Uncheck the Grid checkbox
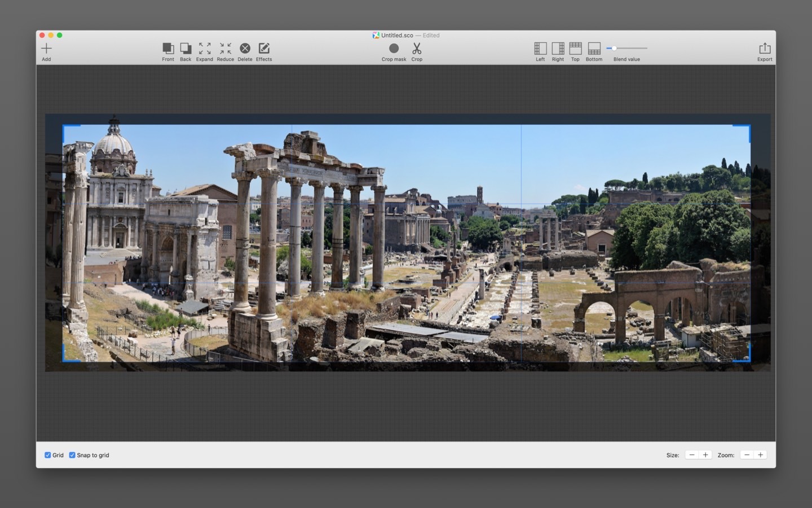The height and width of the screenshot is (508, 812). click(x=48, y=455)
